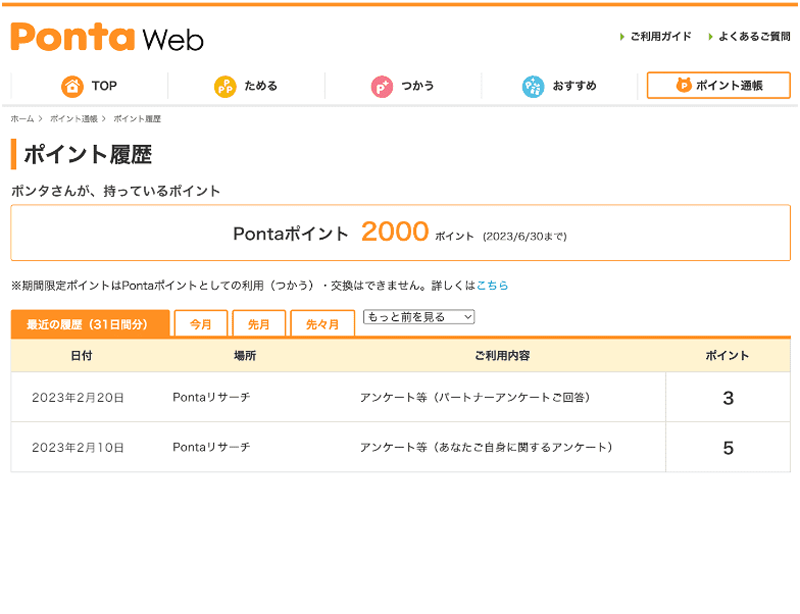Image resolution: width=800 pixels, height=614 pixels.
Task: Open the ポイント通帳 navigation button
Action: pos(719,85)
